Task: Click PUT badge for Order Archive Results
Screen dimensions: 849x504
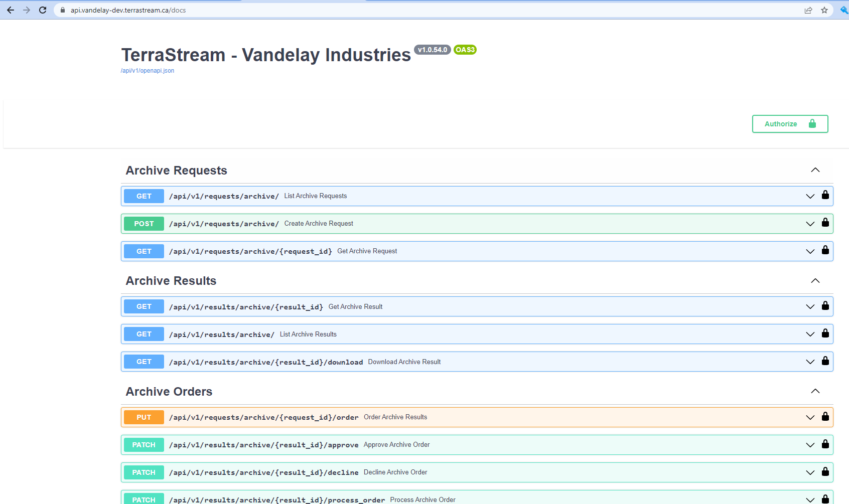Action: point(144,417)
